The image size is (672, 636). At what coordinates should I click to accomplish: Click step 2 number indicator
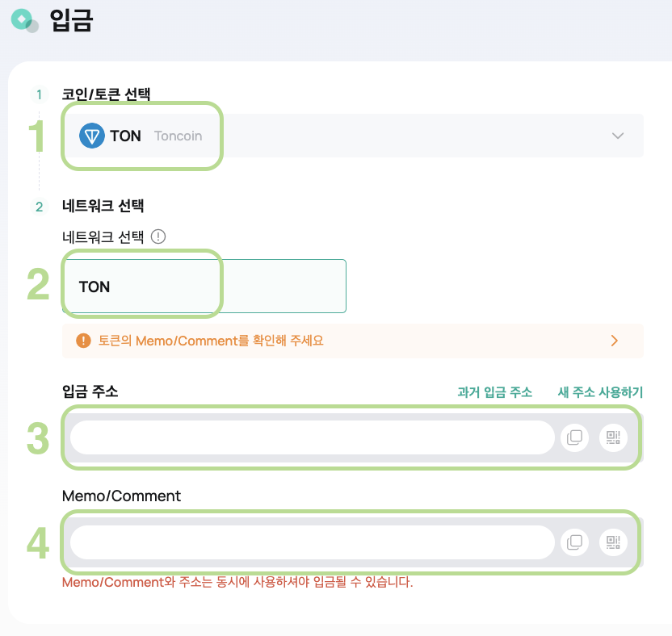(39, 207)
